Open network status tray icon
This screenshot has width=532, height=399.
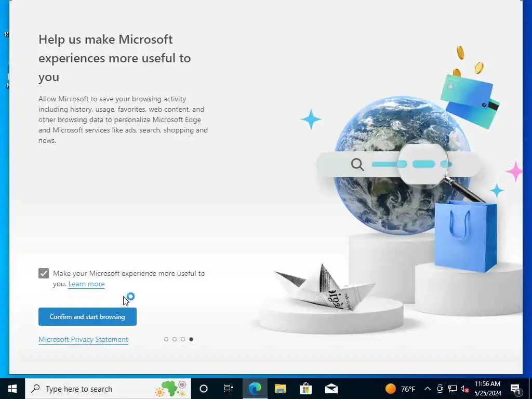coord(453,389)
